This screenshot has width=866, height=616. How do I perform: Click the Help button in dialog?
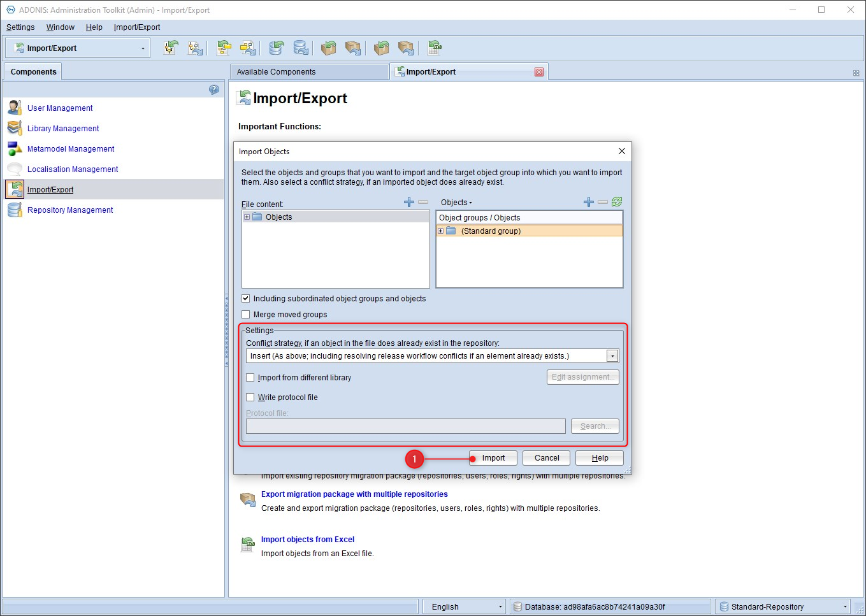(x=600, y=458)
